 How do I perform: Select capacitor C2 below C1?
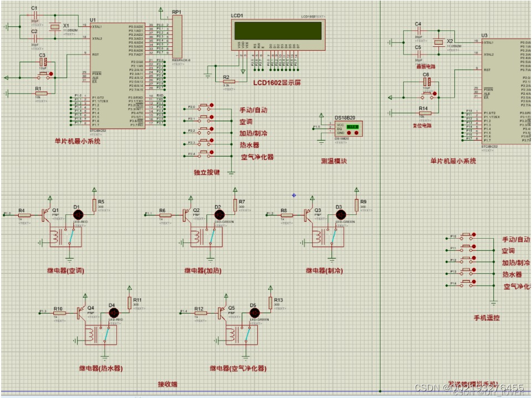pos(34,39)
